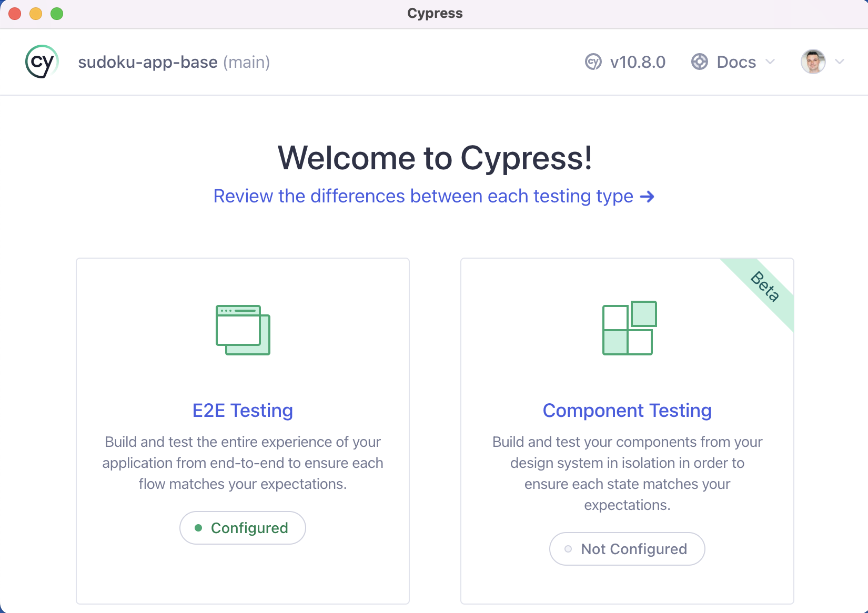Select the E2E Testing heading
Image resolution: width=868 pixels, height=613 pixels.
(243, 410)
